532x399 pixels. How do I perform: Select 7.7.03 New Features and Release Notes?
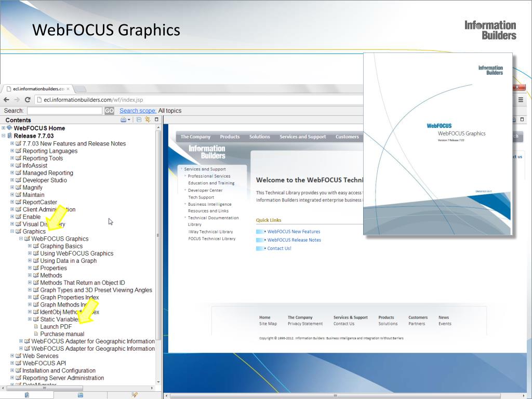(x=74, y=143)
